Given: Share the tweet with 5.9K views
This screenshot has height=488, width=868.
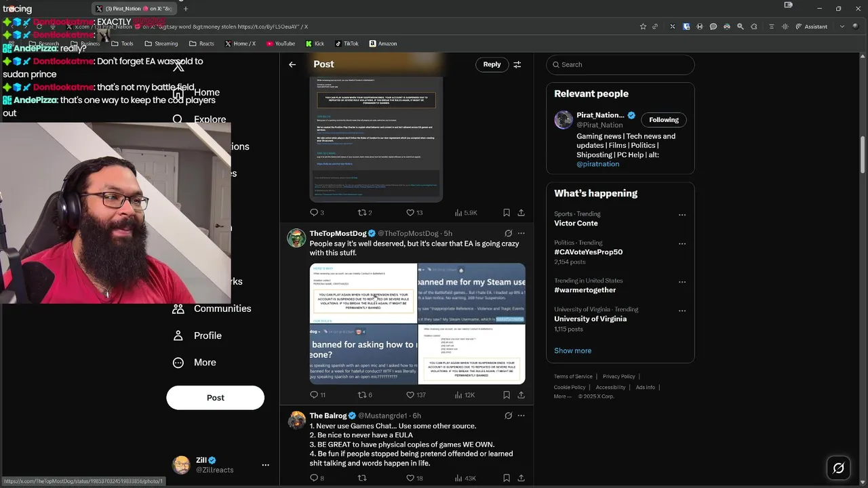Looking at the screenshot, I should (x=521, y=212).
